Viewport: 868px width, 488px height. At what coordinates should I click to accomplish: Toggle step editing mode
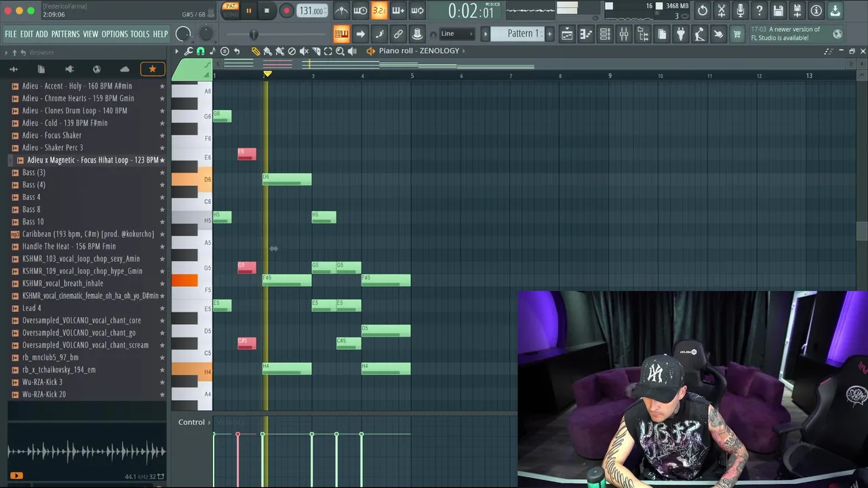pos(380,34)
